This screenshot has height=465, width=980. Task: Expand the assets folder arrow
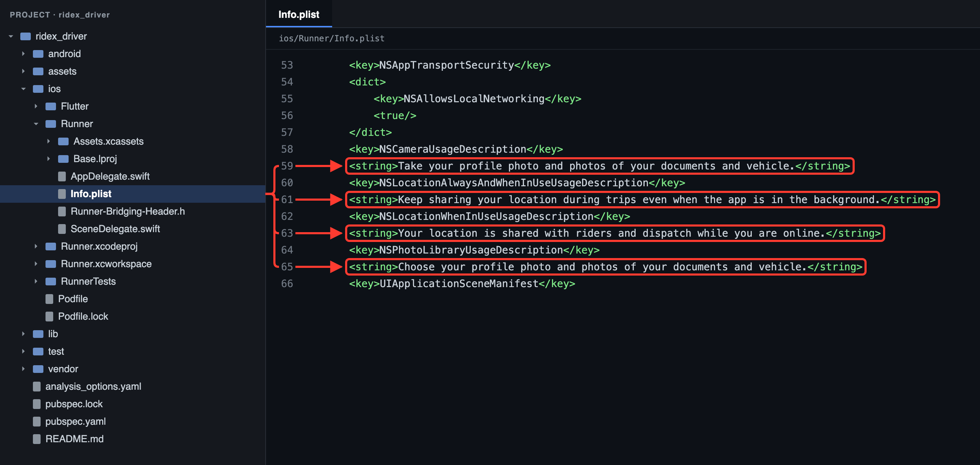coord(23,71)
